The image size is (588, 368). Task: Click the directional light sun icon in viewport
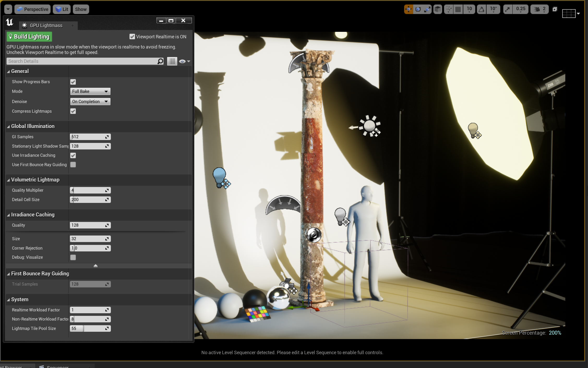(x=369, y=126)
